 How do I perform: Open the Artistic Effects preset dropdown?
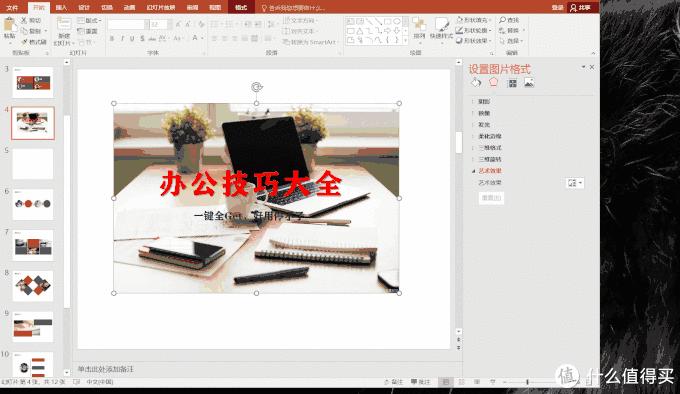[x=575, y=183]
